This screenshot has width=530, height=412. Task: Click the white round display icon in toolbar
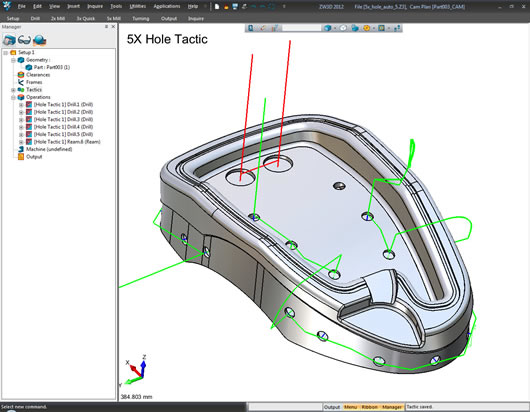pyautogui.click(x=343, y=28)
